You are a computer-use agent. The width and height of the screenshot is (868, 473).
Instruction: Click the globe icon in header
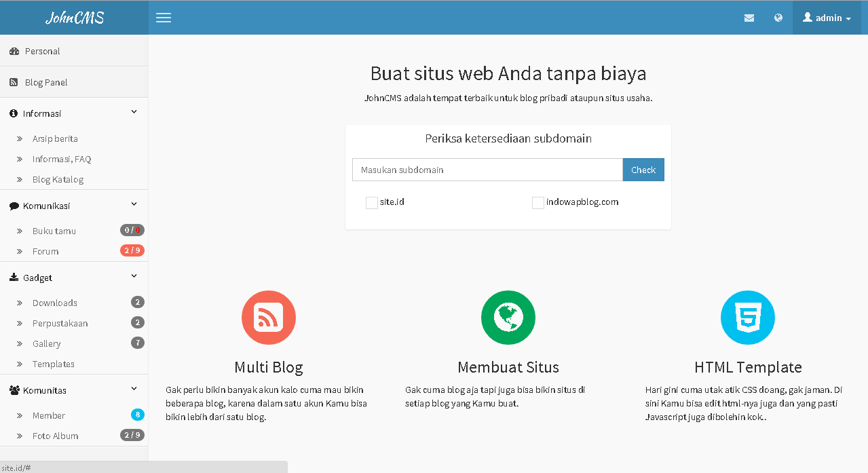pyautogui.click(x=778, y=18)
